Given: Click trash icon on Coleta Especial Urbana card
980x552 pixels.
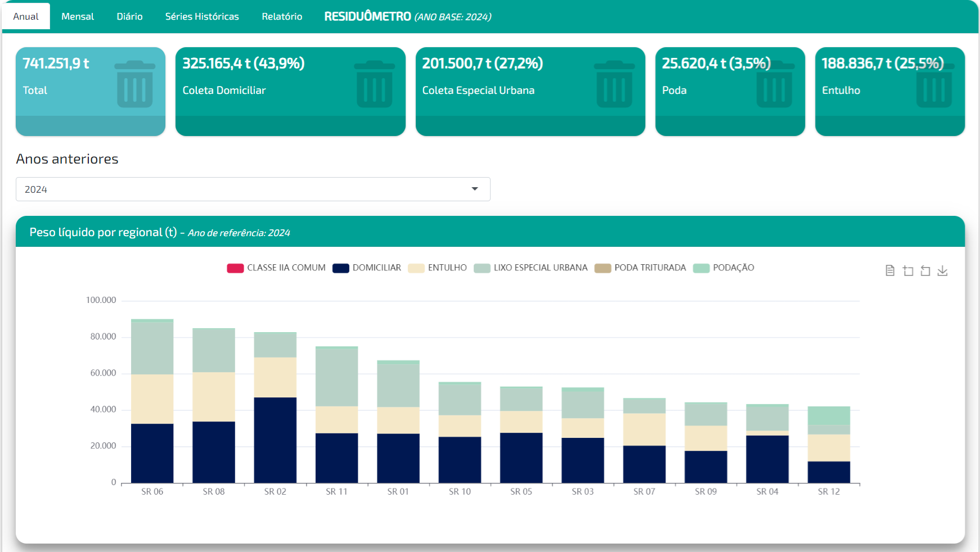Looking at the screenshot, I should pos(614,84).
